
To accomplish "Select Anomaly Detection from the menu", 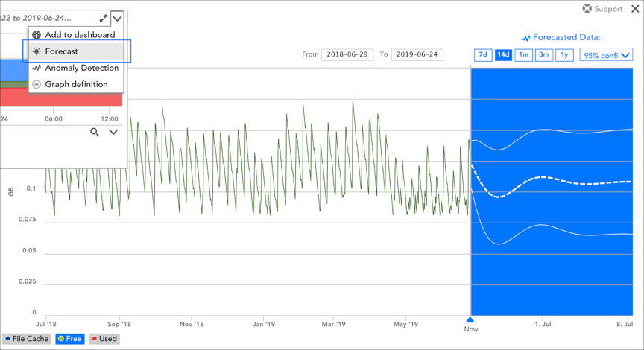I will [x=81, y=68].
